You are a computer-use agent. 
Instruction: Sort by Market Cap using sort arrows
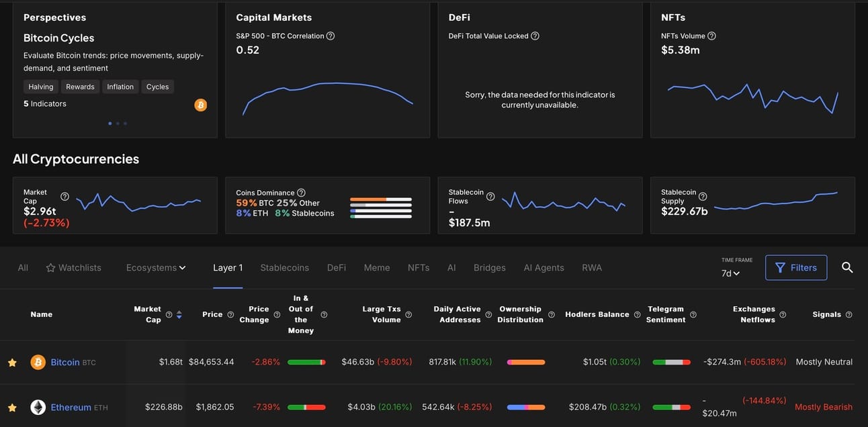click(179, 314)
